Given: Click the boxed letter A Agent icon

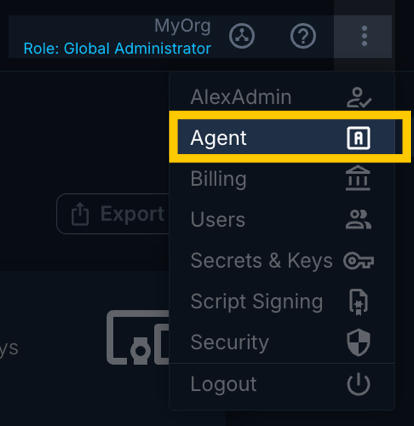Looking at the screenshot, I should coord(358,138).
